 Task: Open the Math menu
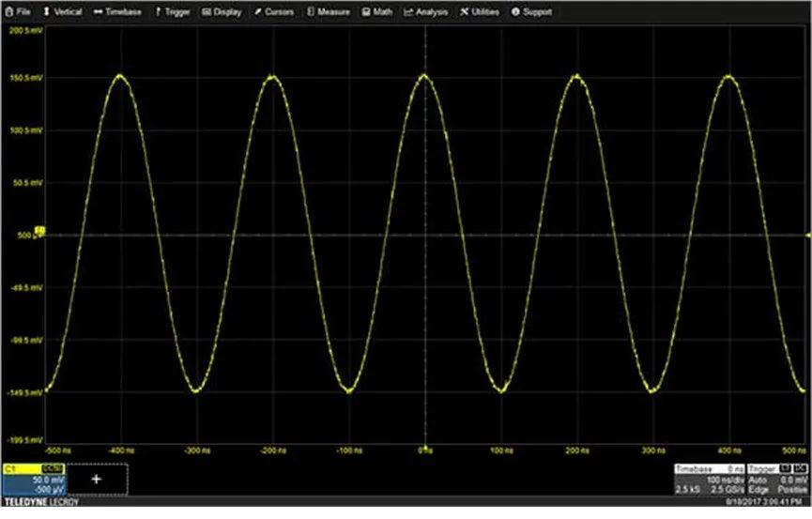[377, 12]
